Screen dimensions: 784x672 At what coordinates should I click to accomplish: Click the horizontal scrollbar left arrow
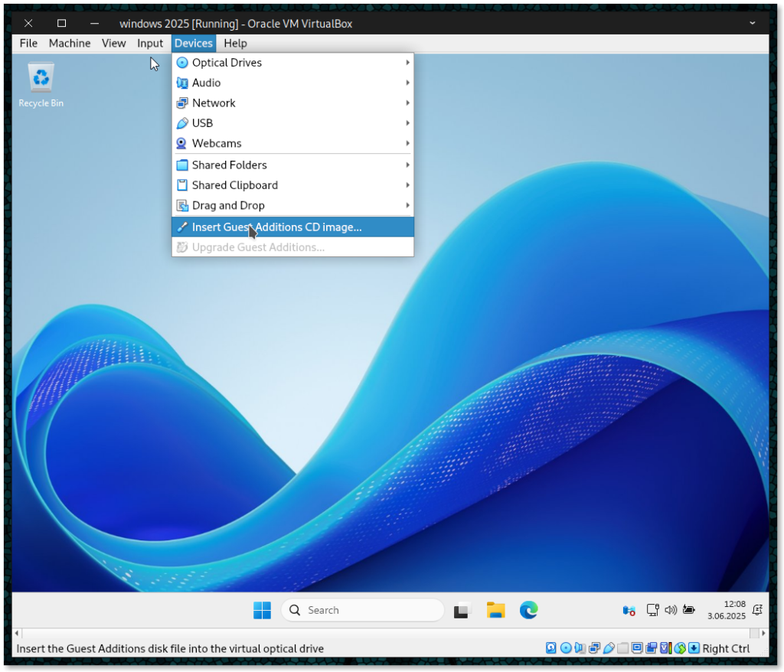[17, 633]
